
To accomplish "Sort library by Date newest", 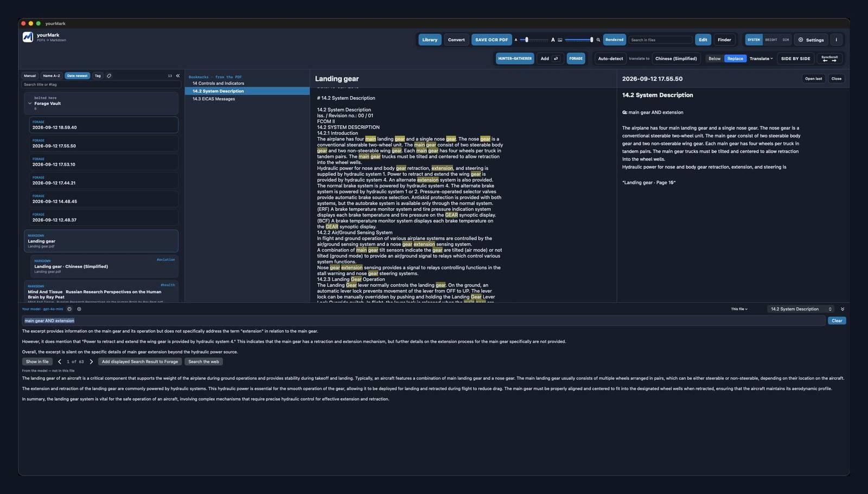I will [77, 76].
